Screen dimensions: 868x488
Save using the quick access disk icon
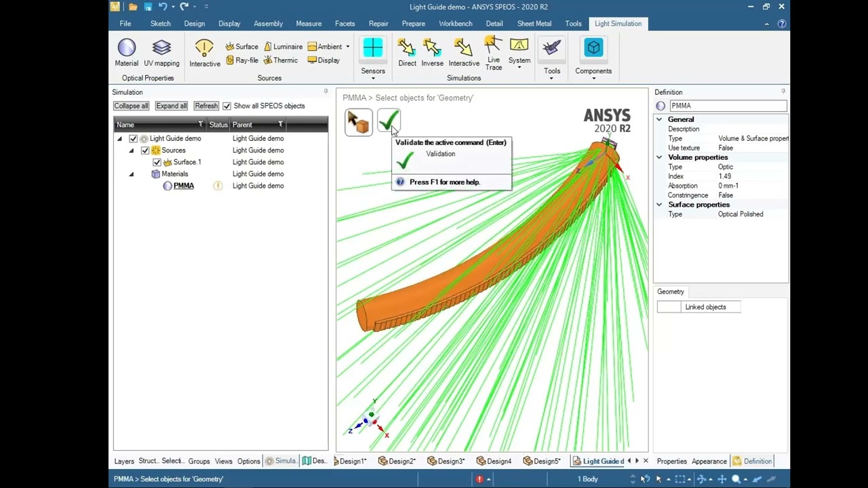pyautogui.click(x=148, y=7)
